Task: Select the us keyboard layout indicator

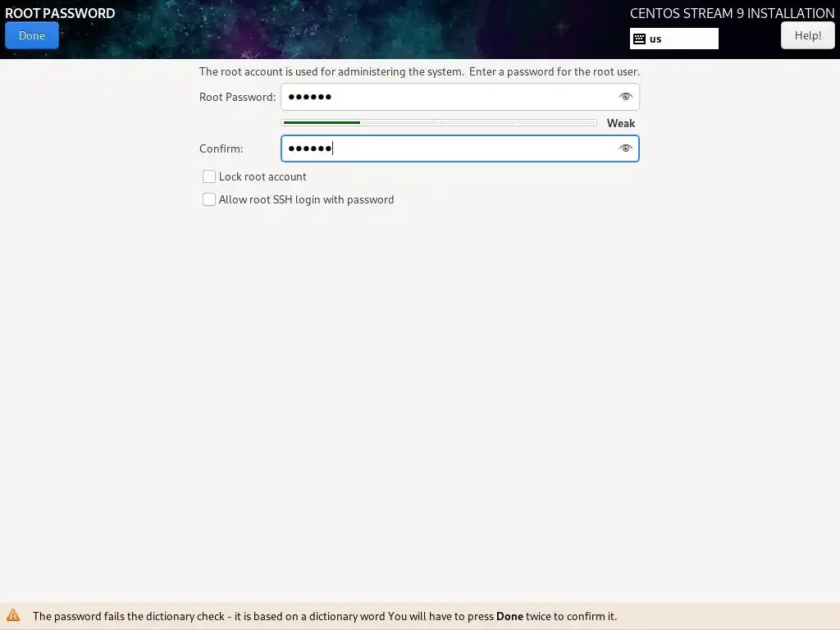Action: click(674, 39)
